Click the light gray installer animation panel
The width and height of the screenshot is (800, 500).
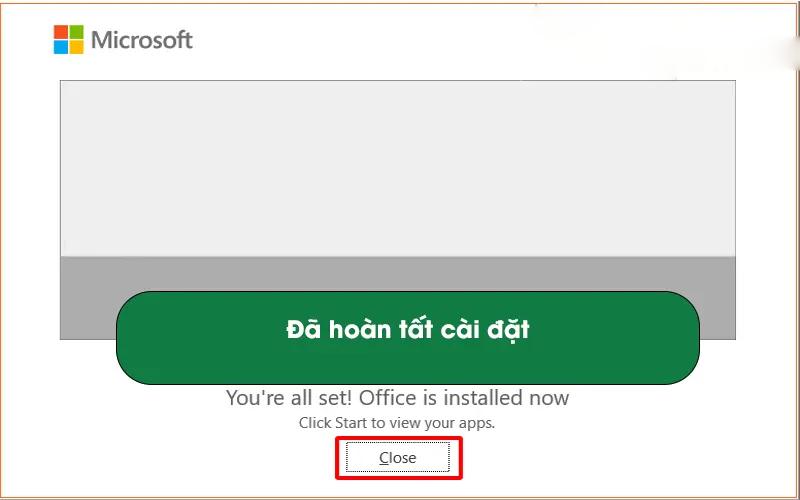pos(397,168)
